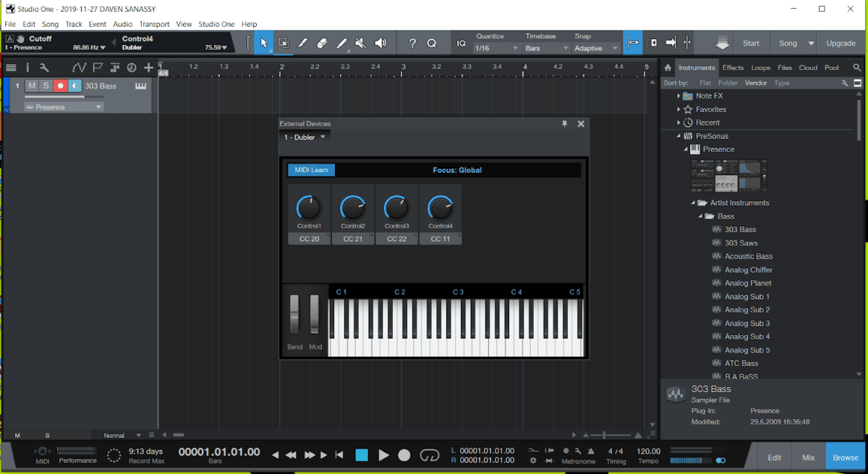Switch to the Loops browser tab
Image resolution: width=868 pixels, height=474 pixels.
coord(761,68)
